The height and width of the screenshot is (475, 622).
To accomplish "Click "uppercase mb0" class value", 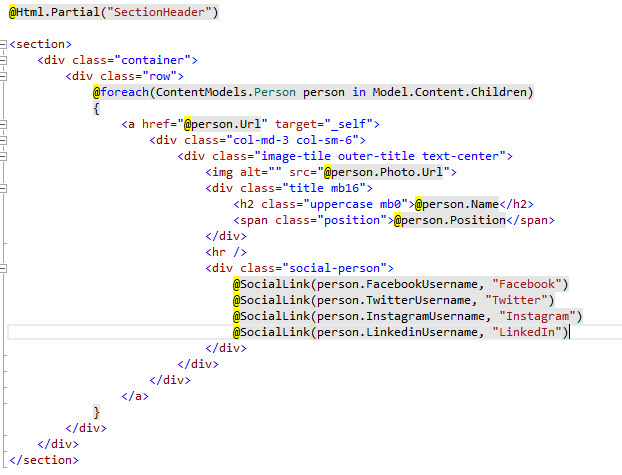I will (x=355, y=204).
